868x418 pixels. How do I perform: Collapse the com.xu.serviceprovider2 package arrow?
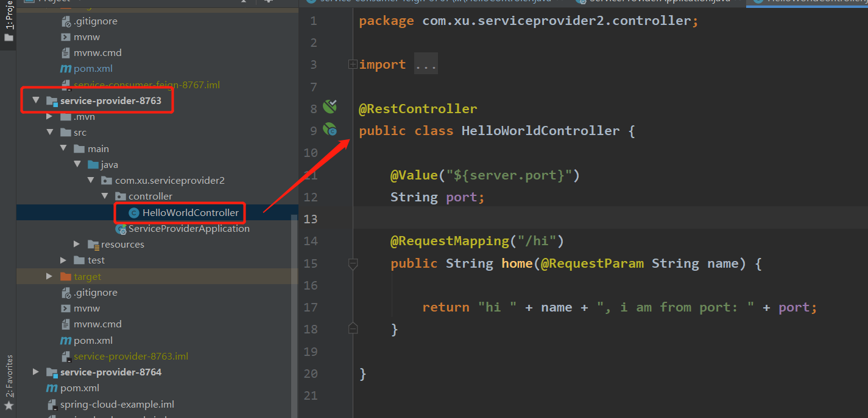[90, 180]
